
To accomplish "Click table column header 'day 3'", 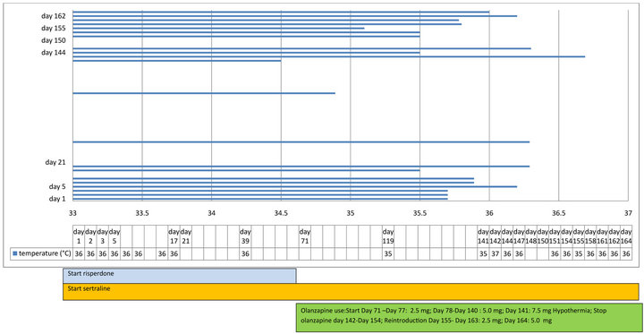I will (103, 236).
